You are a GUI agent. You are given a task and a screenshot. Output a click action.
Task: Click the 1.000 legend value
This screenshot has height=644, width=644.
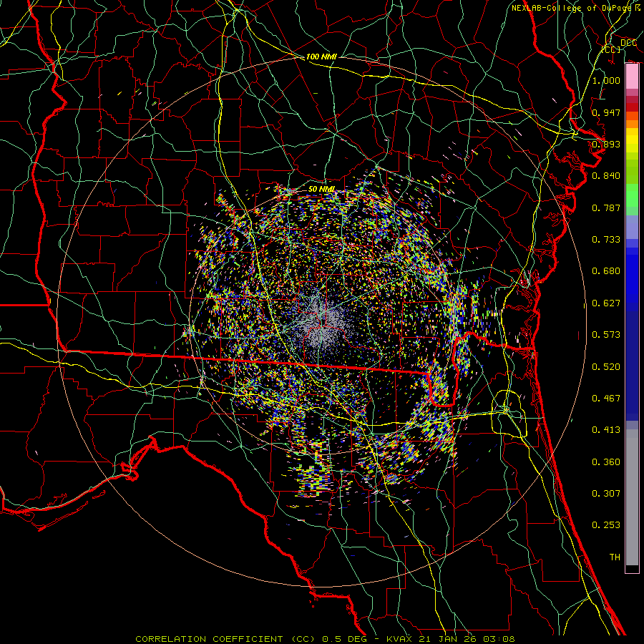pyautogui.click(x=606, y=81)
